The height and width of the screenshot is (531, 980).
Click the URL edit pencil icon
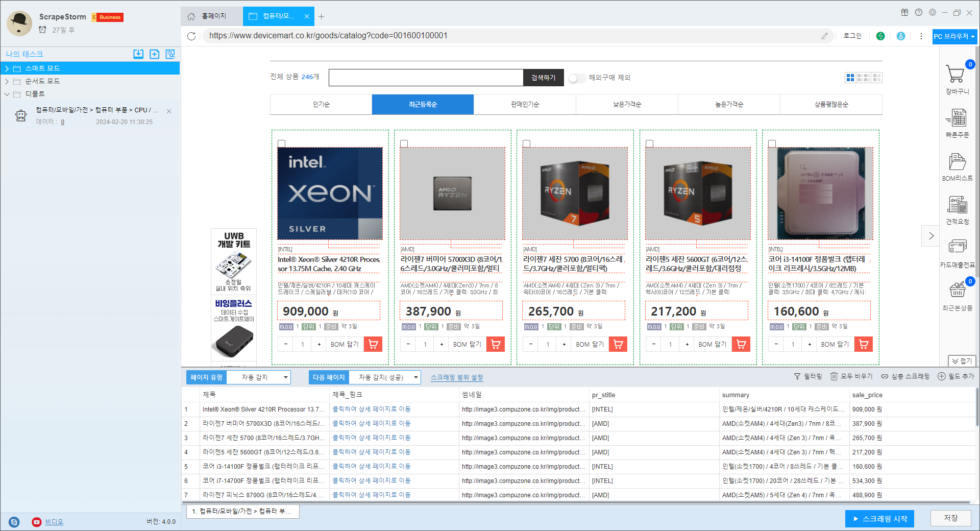pos(824,36)
